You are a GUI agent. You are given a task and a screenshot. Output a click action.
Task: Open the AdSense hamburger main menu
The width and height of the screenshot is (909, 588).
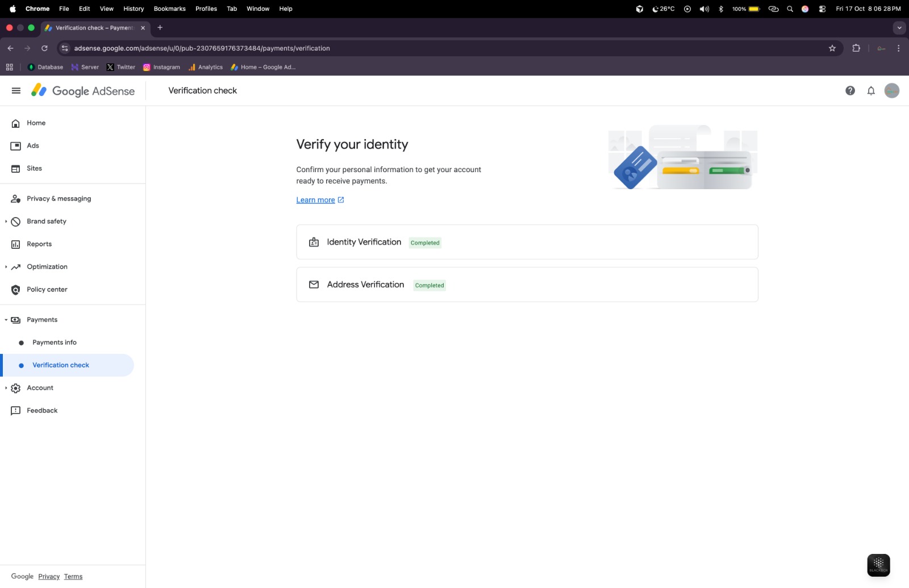[x=16, y=91]
